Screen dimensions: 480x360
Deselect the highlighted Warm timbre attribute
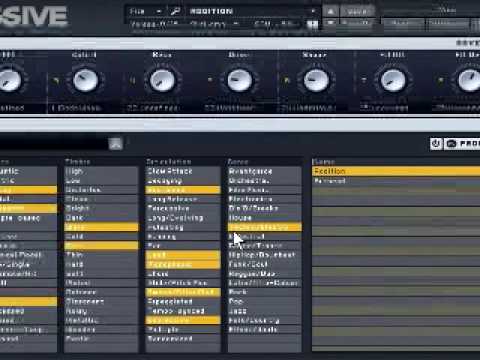101,227
